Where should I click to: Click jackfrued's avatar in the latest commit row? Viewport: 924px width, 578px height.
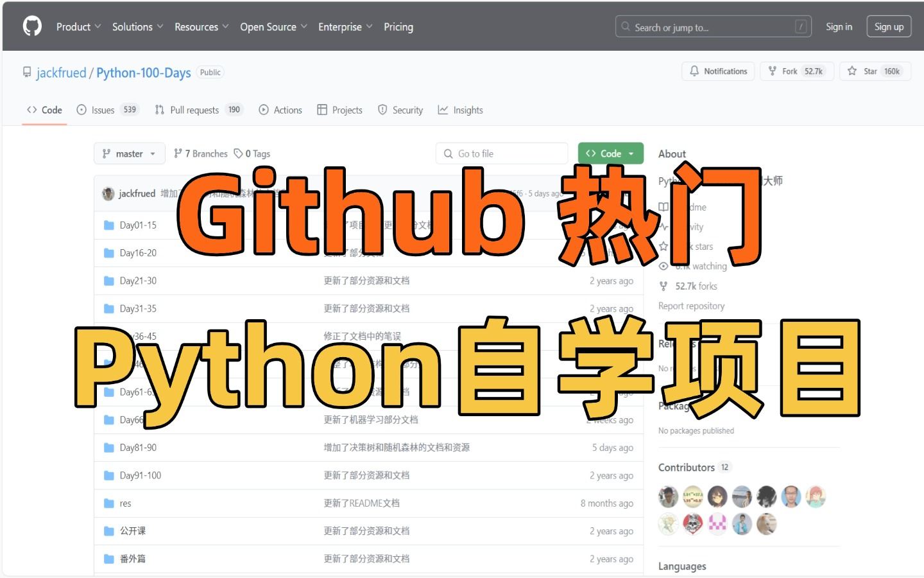(x=108, y=193)
